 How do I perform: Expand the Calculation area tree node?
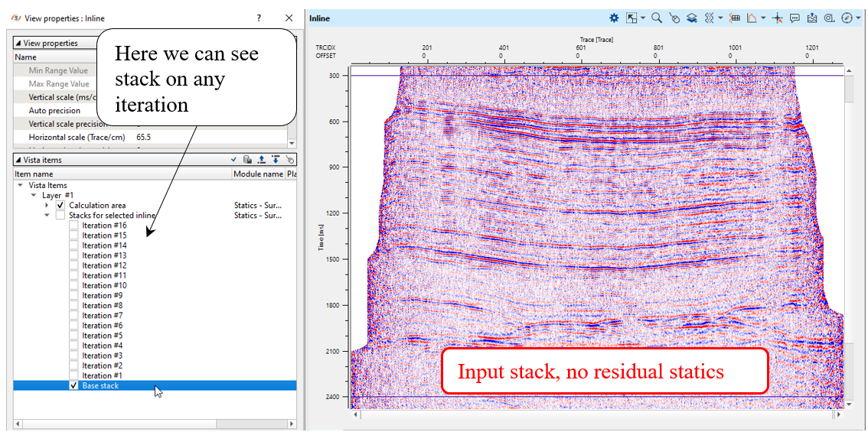coord(47,206)
